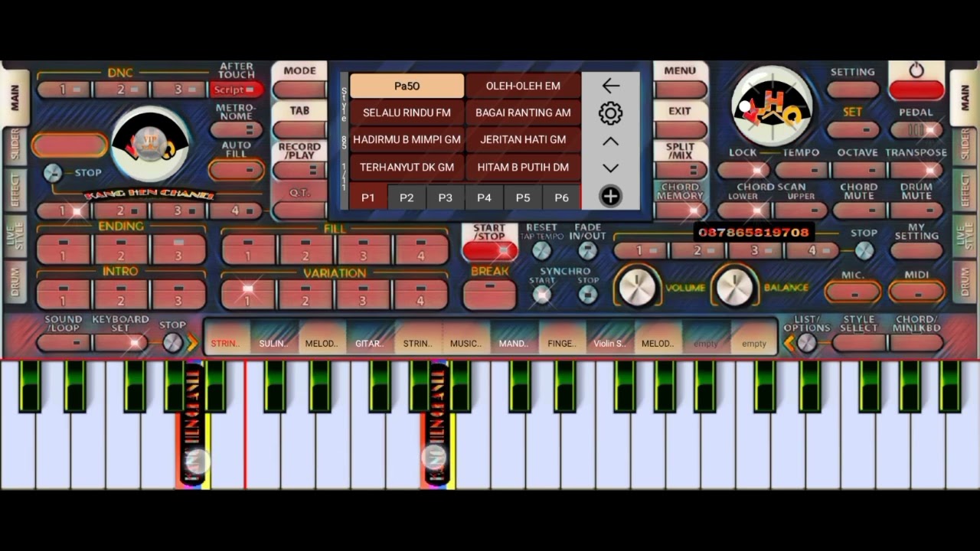Click the SYNCHRO STOP knob
980x551 pixels.
(x=588, y=295)
